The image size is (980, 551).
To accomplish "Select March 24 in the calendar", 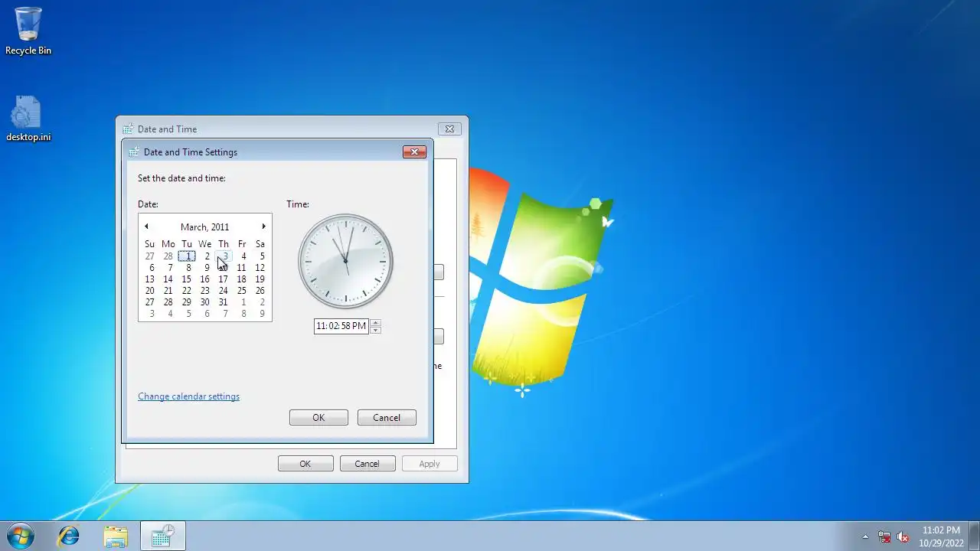I will click(224, 291).
